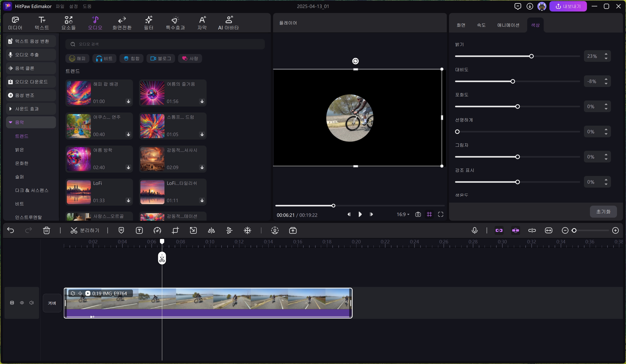Click the crop tool icon
The width and height of the screenshot is (626, 364).
pyautogui.click(x=175, y=230)
